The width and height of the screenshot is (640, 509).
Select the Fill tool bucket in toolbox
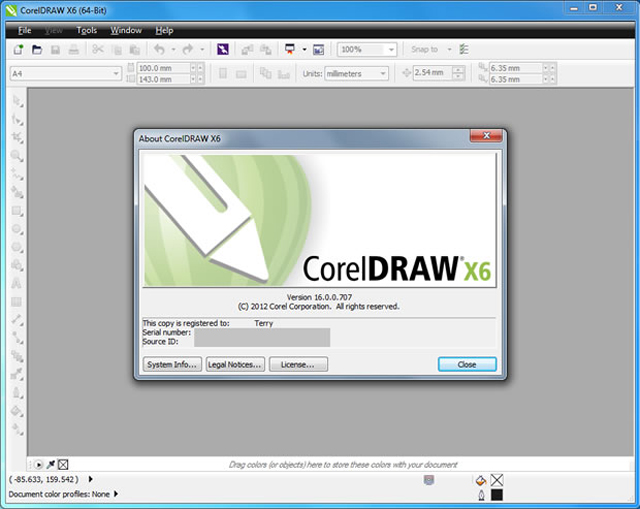[17, 411]
